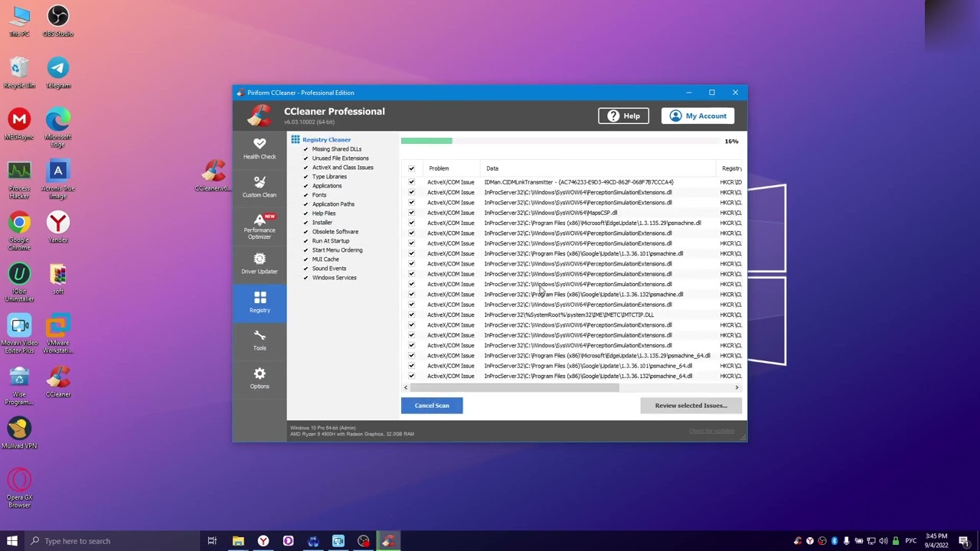Open File Explorer from taskbar
The height and width of the screenshot is (551, 980).
[x=238, y=541]
